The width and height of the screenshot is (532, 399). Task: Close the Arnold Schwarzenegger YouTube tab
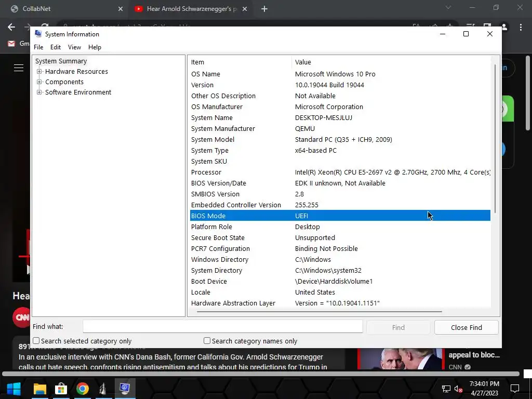pyautogui.click(x=245, y=9)
